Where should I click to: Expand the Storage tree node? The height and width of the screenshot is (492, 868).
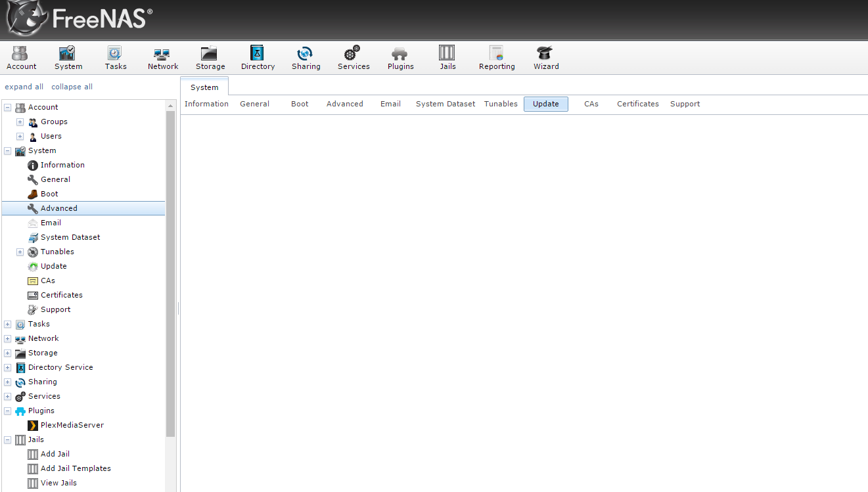coord(8,353)
